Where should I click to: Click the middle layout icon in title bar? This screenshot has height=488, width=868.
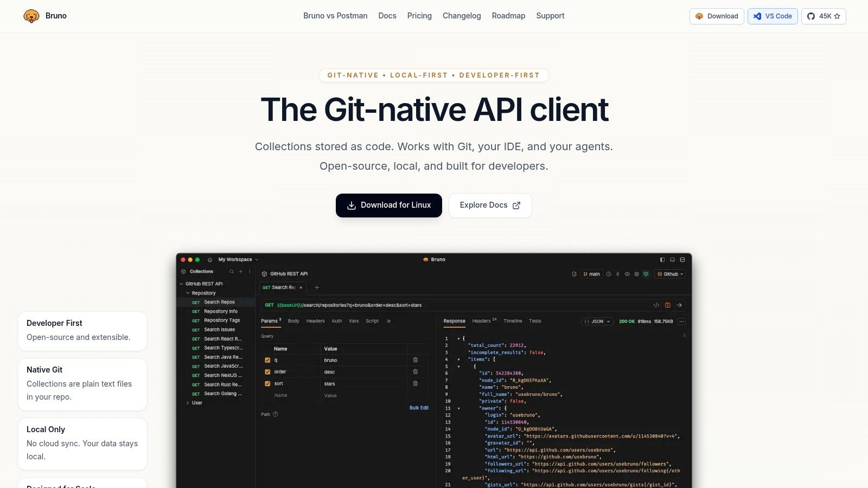tap(673, 260)
